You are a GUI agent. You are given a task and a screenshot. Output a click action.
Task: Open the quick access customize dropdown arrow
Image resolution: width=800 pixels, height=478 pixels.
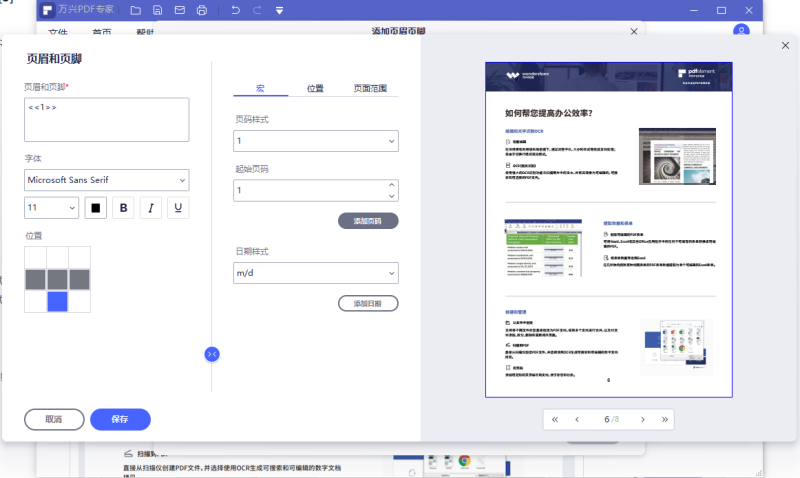[x=279, y=11]
